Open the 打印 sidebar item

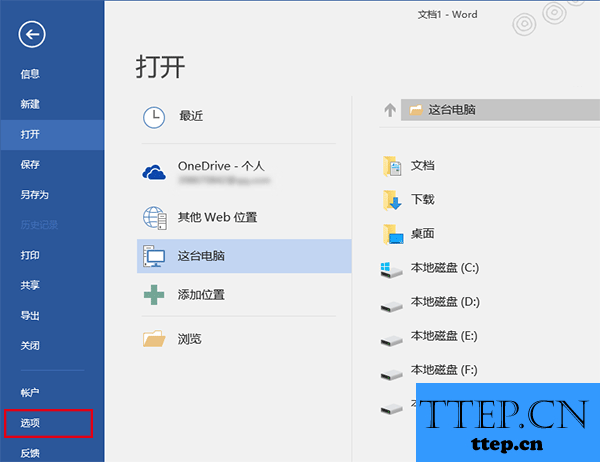coord(30,255)
